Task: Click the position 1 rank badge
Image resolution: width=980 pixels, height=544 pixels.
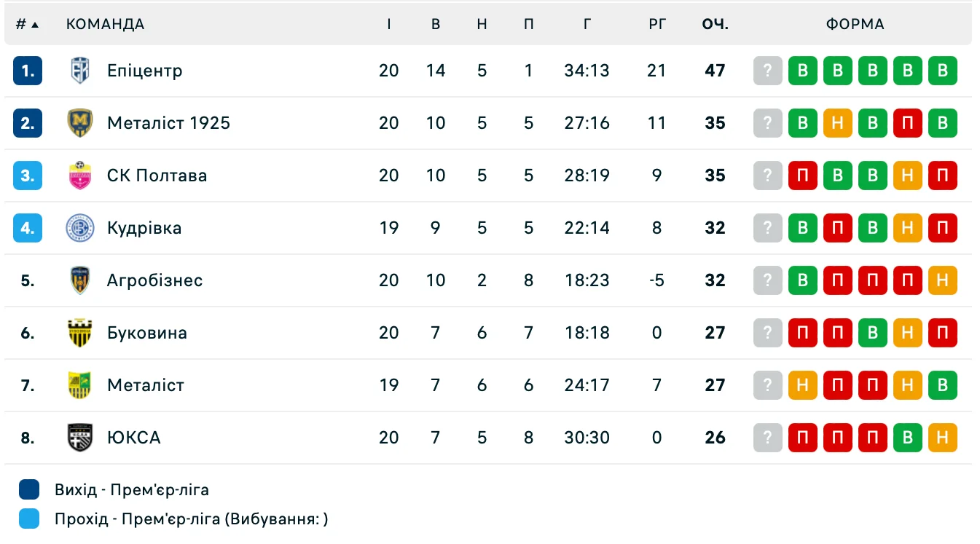Action: click(28, 71)
